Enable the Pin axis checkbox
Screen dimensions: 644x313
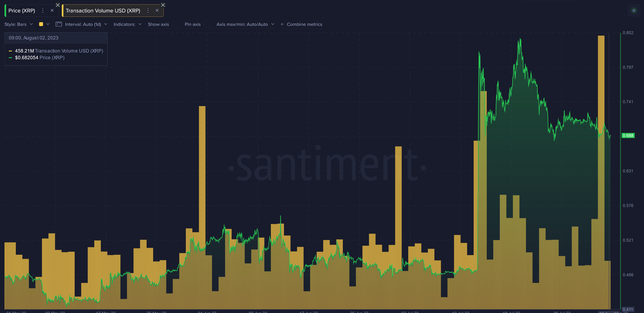(x=207, y=24)
